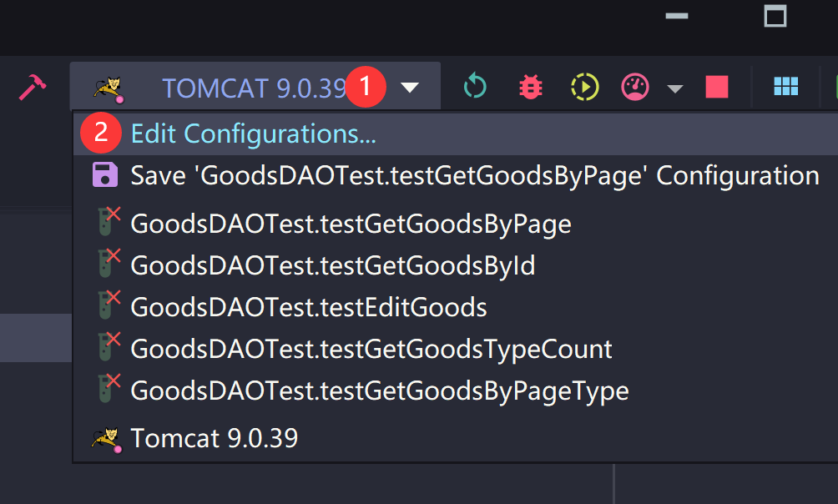The height and width of the screenshot is (504, 838).
Task: Click the pink profiler gauge icon
Action: click(x=635, y=87)
